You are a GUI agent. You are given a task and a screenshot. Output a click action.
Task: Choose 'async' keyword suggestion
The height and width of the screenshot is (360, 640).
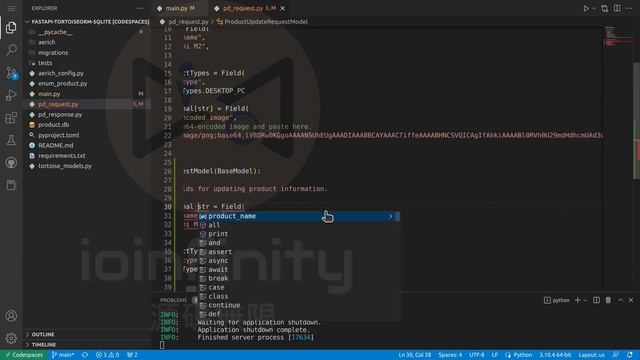click(x=218, y=260)
